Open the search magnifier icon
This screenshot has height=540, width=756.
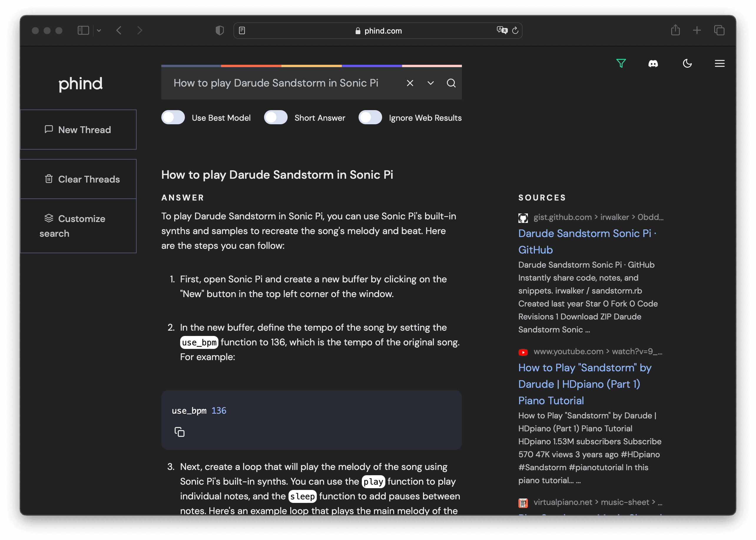pyautogui.click(x=450, y=83)
